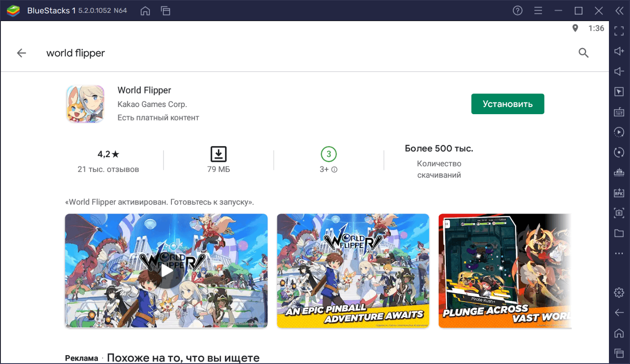Screen dimensions: 630x364
Task: Collapse the BlueStacks side toolbar with double chevron
Action: point(619,11)
